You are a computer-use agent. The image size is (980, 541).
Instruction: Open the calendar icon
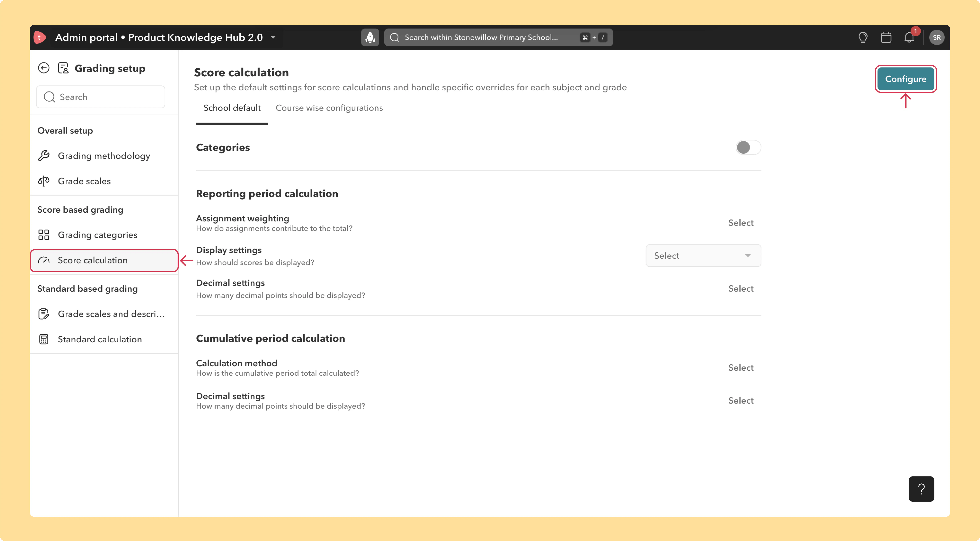886,37
